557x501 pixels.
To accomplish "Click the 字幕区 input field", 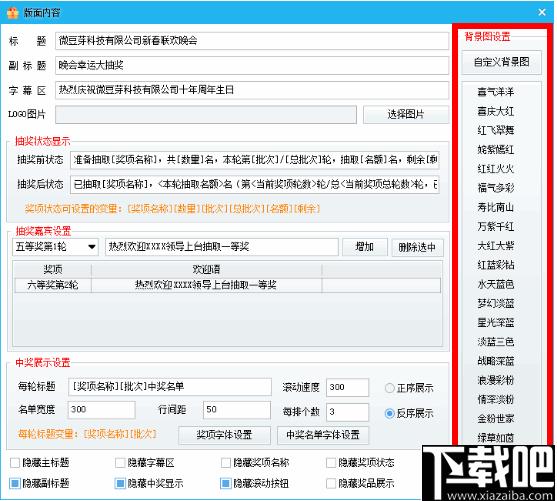I will pyautogui.click(x=252, y=90).
